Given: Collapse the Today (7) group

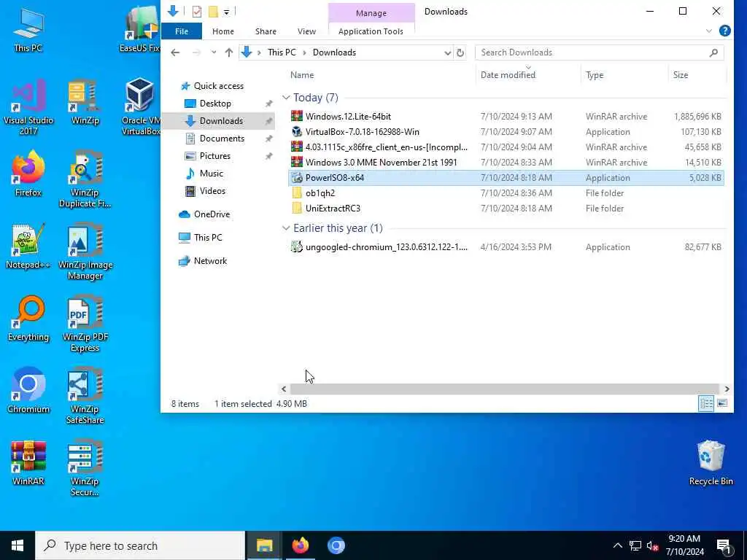Looking at the screenshot, I should pyautogui.click(x=286, y=98).
